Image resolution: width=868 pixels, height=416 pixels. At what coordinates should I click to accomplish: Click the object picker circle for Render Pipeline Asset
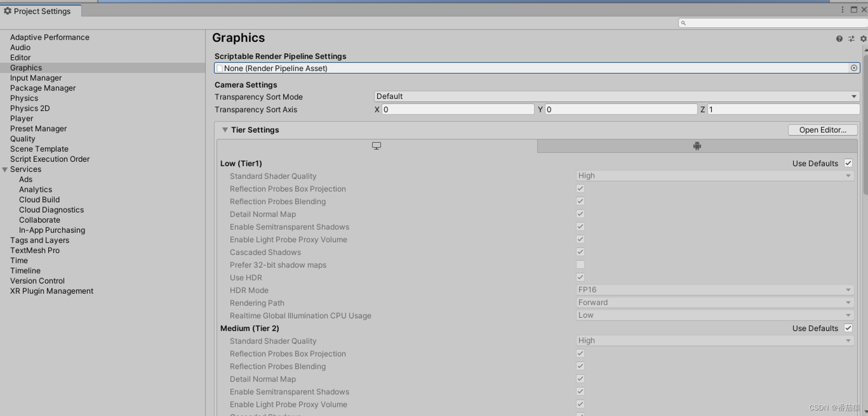click(x=854, y=68)
